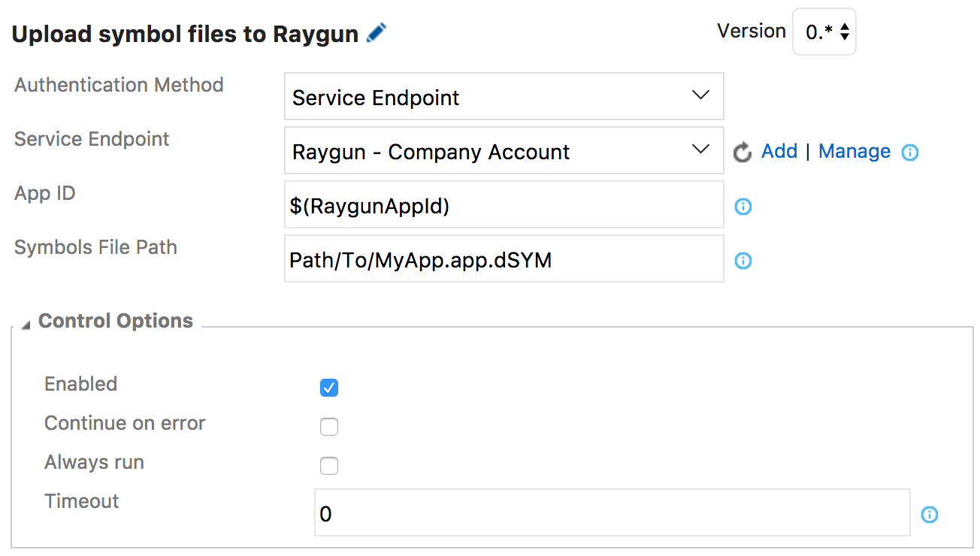
Task: Open the Raygun - Company Account dropdown
Action: (x=504, y=151)
